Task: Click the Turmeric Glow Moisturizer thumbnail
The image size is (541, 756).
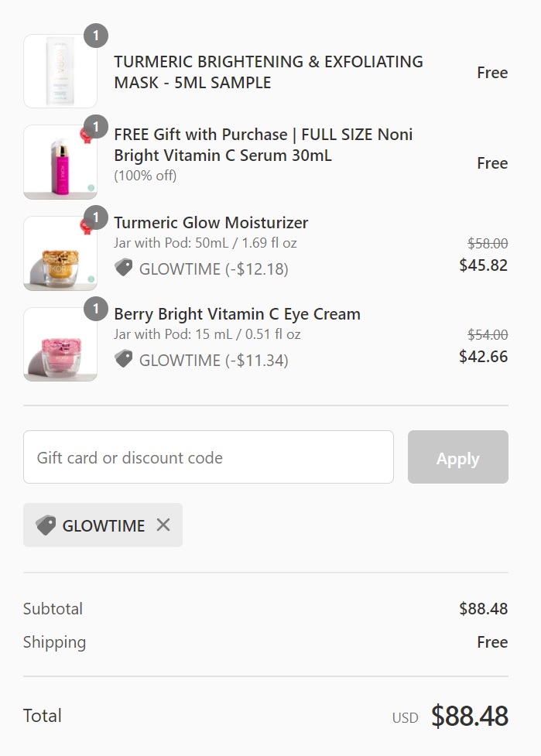Action: (60, 254)
